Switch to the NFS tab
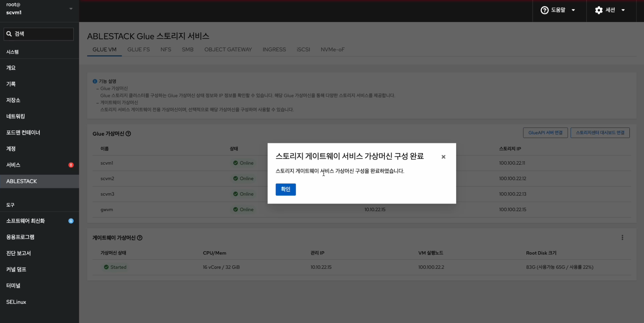 tap(166, 50)
